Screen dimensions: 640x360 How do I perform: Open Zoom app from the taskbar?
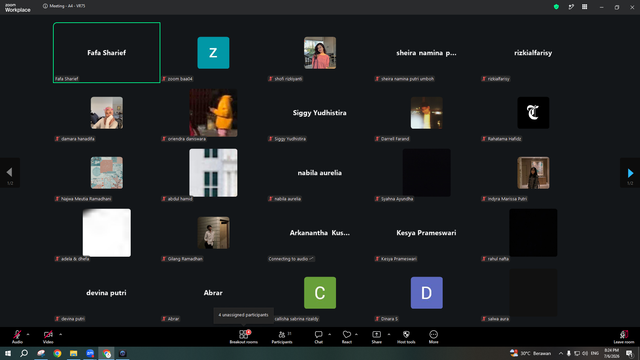tap(90, 353)
